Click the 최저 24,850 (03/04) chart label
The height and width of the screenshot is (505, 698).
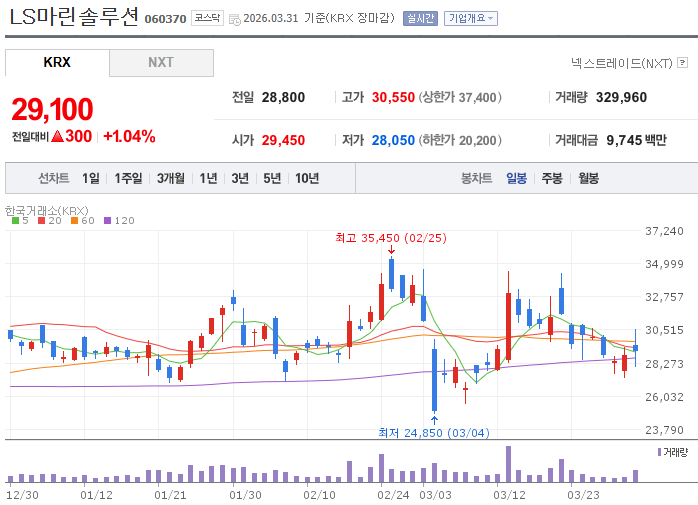[x=434, y=433]
